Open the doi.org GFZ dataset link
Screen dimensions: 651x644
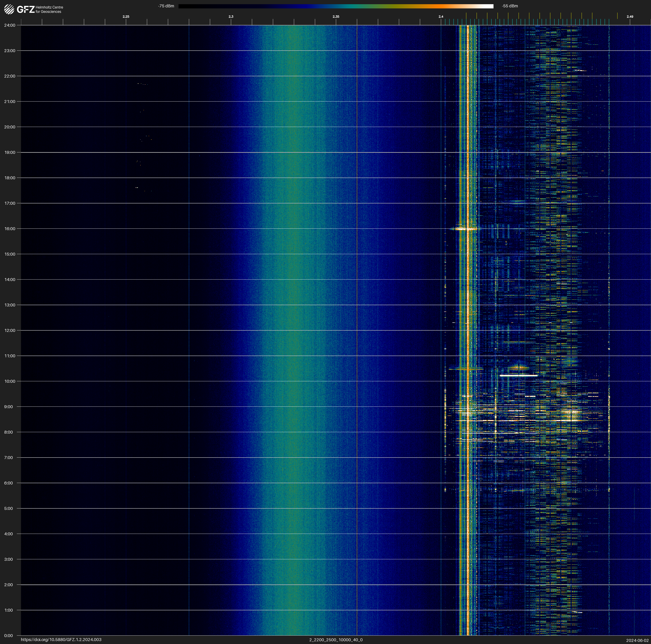61,640
